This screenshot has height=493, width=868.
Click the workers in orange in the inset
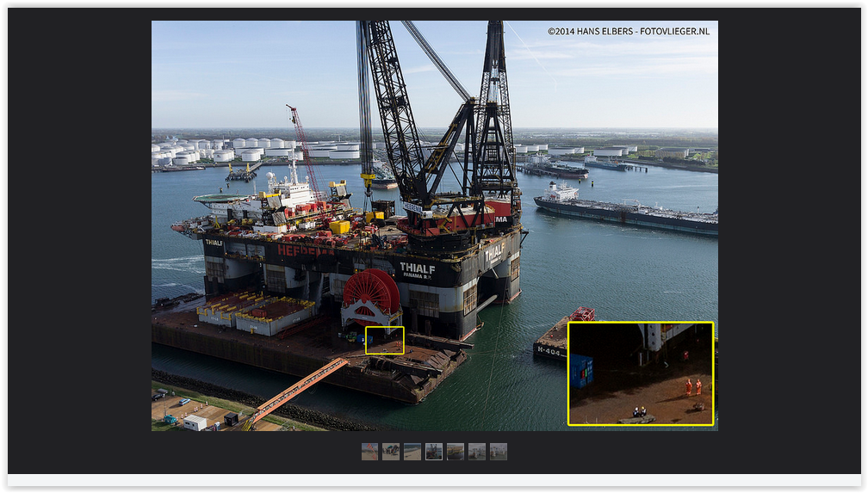693,387
